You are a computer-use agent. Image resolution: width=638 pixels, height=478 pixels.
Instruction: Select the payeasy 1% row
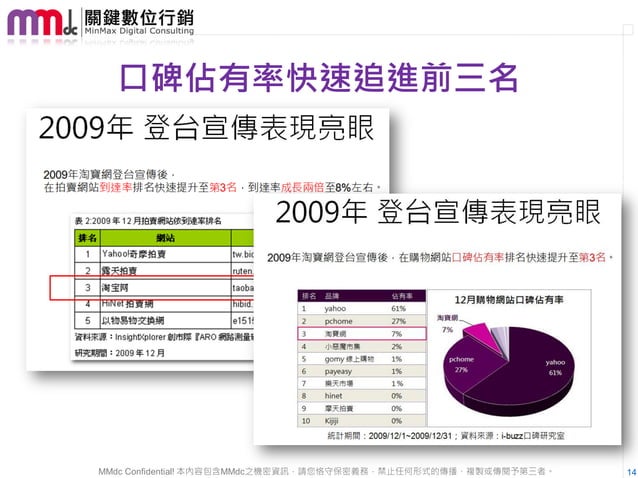click(362, 371)
